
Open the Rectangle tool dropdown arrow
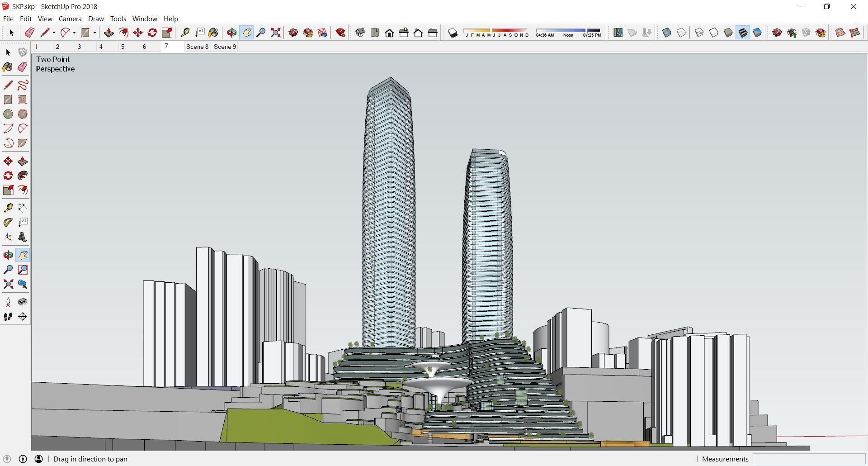point(94,32)
